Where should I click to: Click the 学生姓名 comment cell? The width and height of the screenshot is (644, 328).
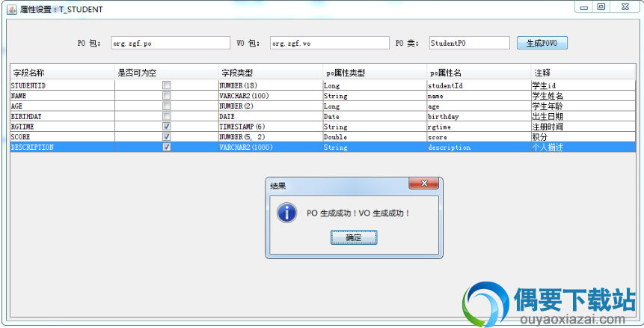click(x=583, y=96)
